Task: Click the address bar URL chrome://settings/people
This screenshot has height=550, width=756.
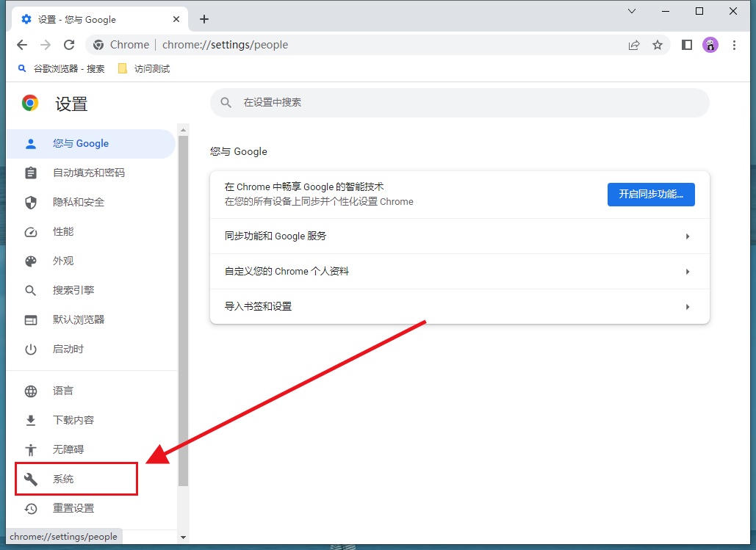Action: tap(225, 45)
